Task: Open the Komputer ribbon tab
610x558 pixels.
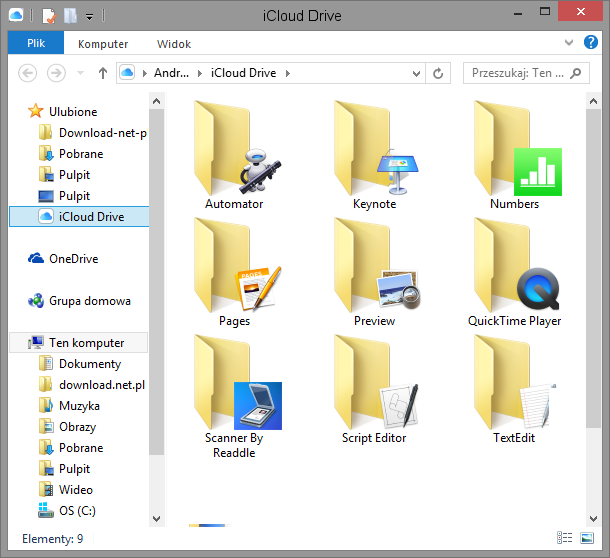Action: point(103,44)
